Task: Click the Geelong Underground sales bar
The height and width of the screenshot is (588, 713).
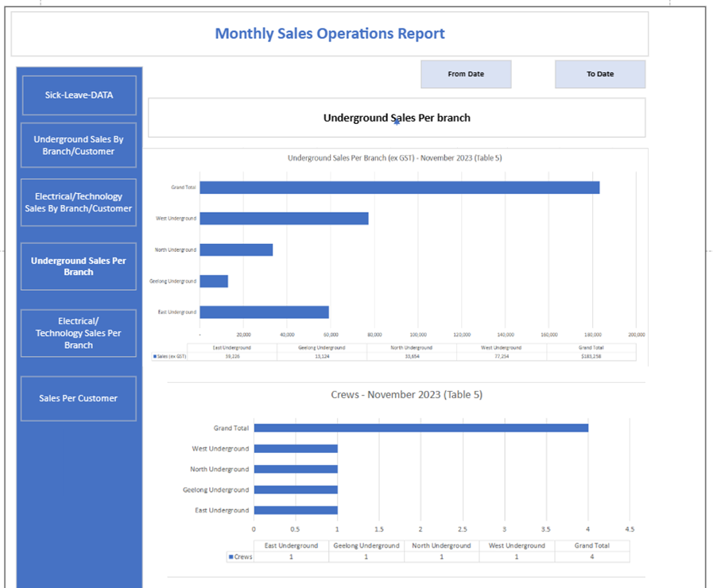Action: click(x=214, y=281)
